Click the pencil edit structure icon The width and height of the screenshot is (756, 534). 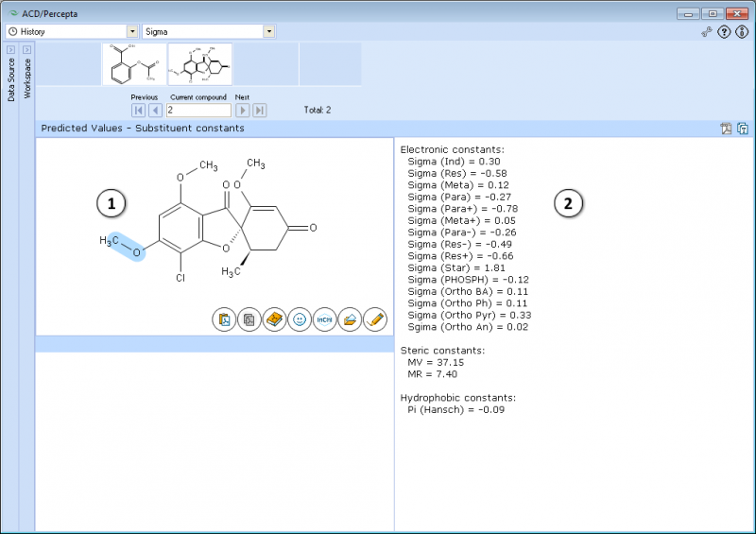pos(374,319)
